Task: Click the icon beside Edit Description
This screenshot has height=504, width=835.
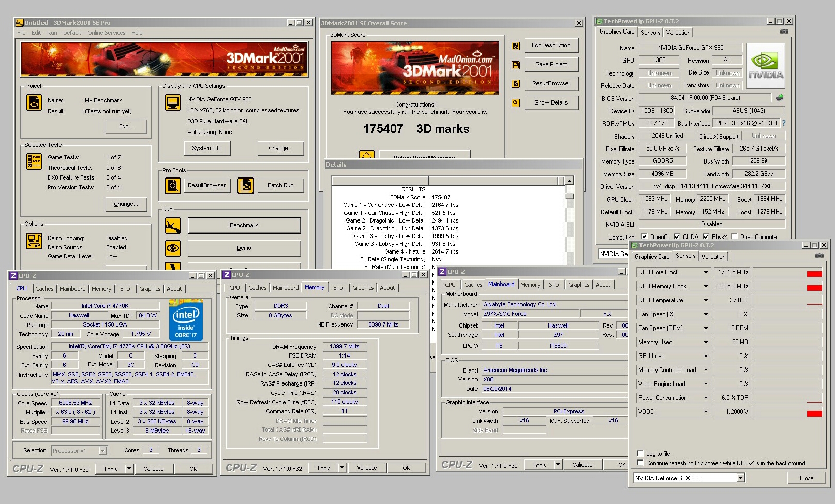Action: 516,46
